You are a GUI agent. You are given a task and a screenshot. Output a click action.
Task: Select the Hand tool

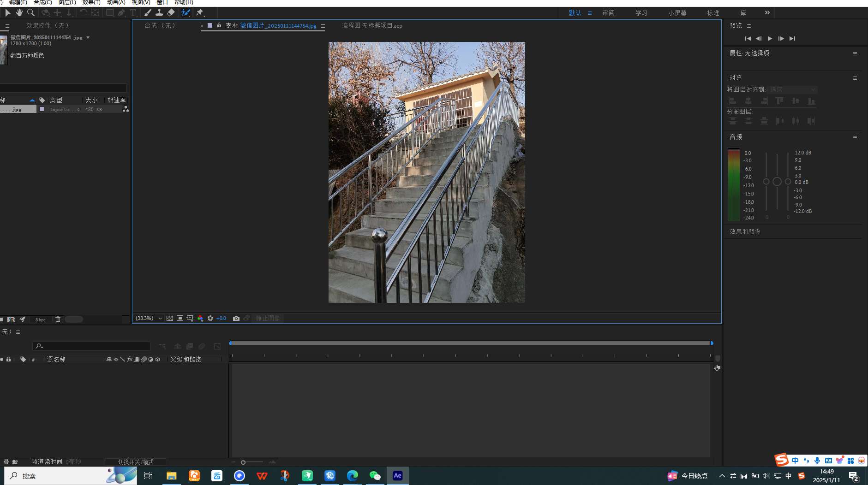click(x=19, y=13)
